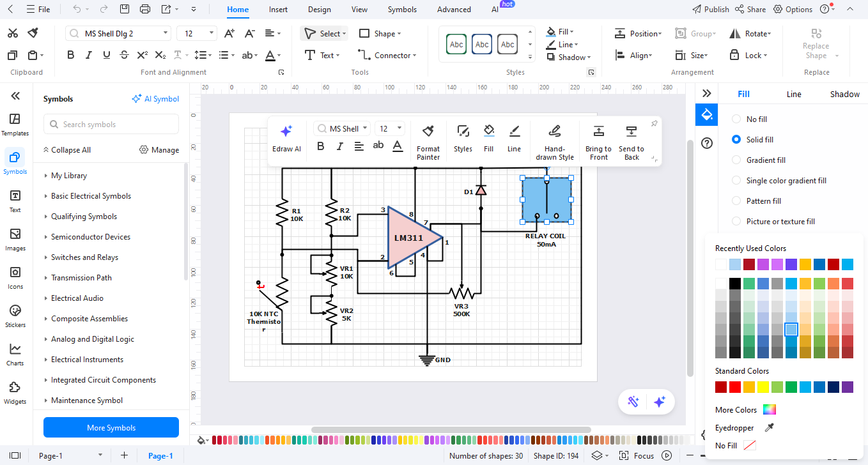Open the Advanced ribbon tab
Image resolution: width=868 pixels, height=465 pixels.
454,10
